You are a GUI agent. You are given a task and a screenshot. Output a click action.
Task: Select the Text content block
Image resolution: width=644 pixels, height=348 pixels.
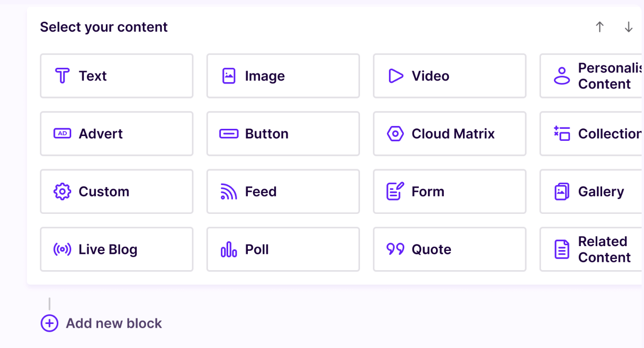116,76
